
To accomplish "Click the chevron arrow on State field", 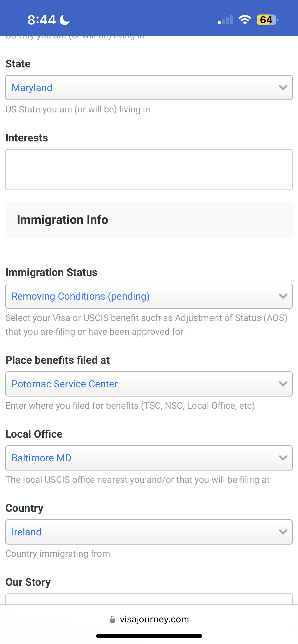I will tap(283, 87).
